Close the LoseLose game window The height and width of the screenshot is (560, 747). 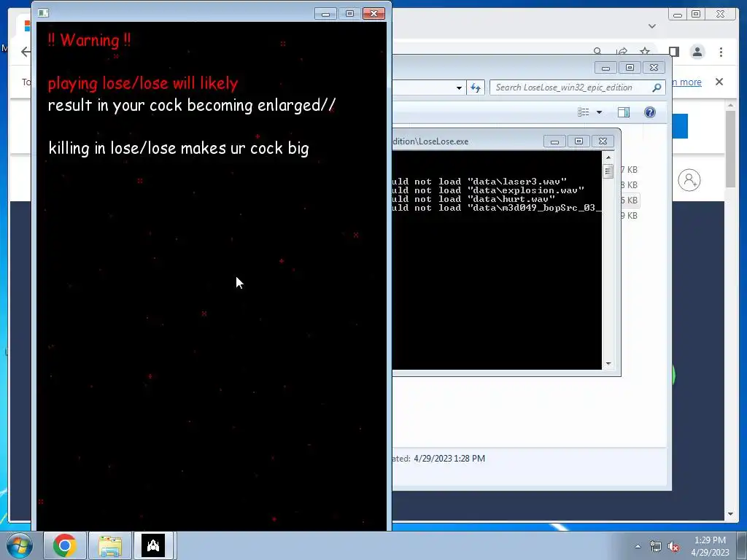coord(374,14)
